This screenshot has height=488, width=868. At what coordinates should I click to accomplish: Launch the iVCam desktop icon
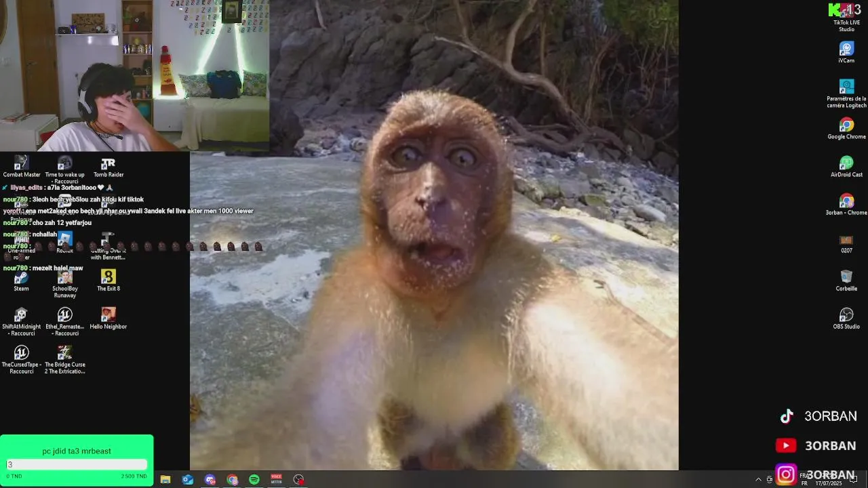click(846, 53)
